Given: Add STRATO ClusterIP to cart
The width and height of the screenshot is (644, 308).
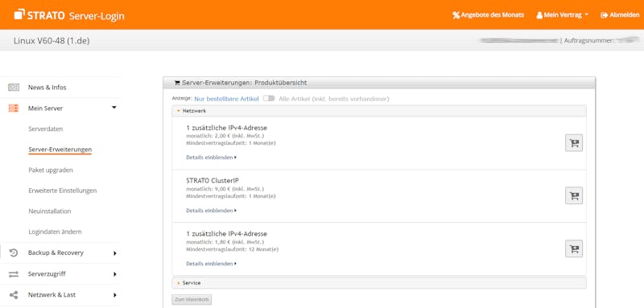Looking at the screenshot, I should coord(574,195).
